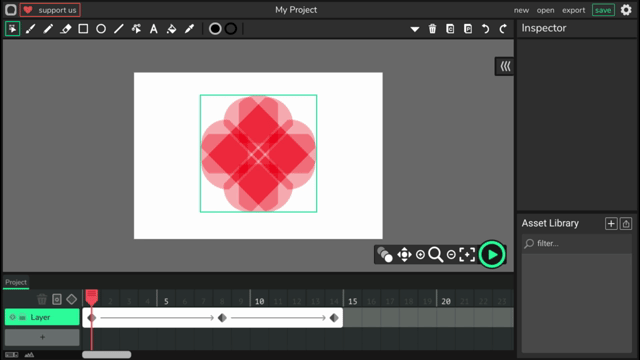
Task: Click frame number 20 on timeline ruler
Action: coord(446,301)
